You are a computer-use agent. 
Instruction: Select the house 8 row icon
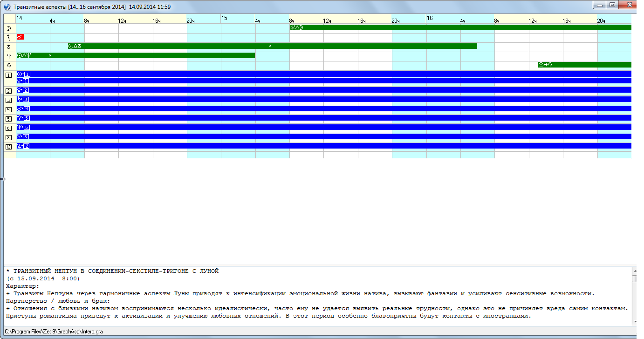coord(9,137)
